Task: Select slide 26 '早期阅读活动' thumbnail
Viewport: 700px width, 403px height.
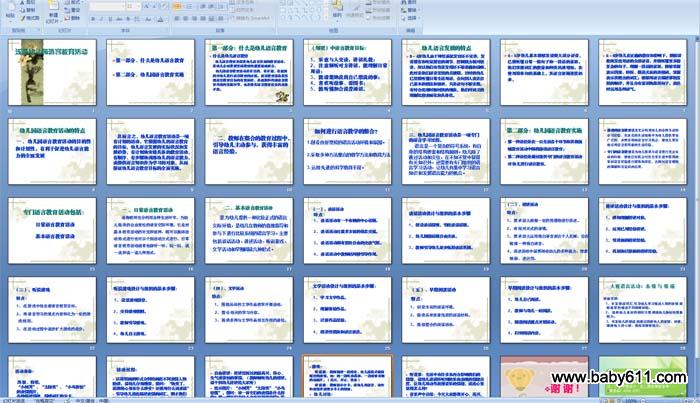Action: pos(446,310)
